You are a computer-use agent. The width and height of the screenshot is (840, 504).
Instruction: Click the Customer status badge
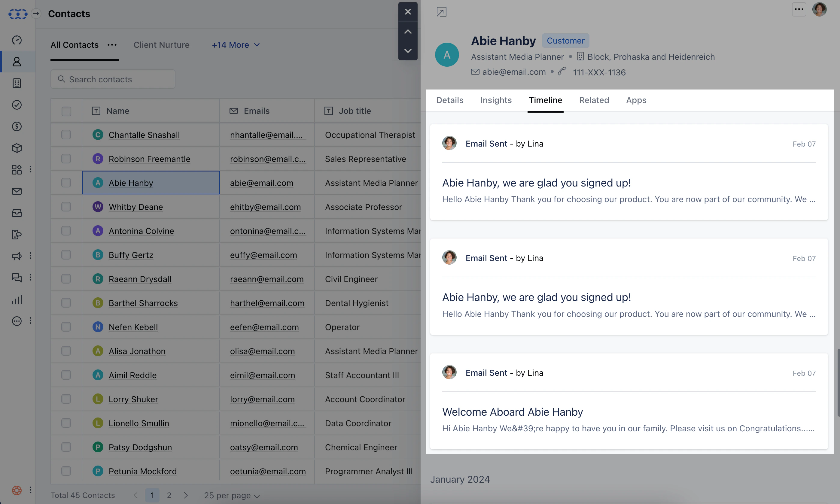coord(565,41)
